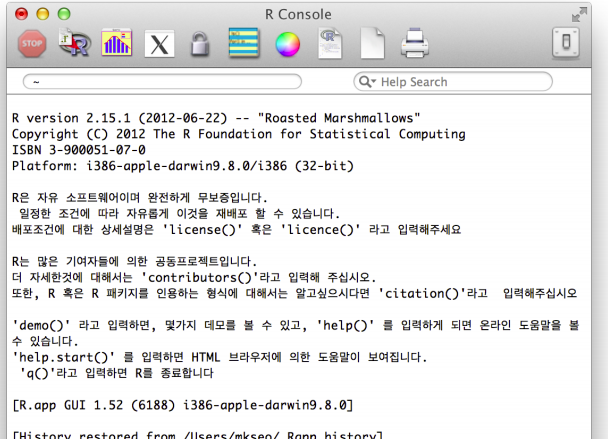Viewport: 608px width, 439px height.
Task: Launch the X11 server icon
Action: 159,44
